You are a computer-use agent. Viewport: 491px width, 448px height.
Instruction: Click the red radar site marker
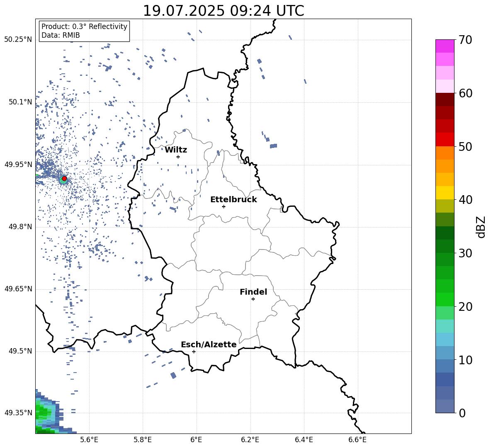pos(64,179)
